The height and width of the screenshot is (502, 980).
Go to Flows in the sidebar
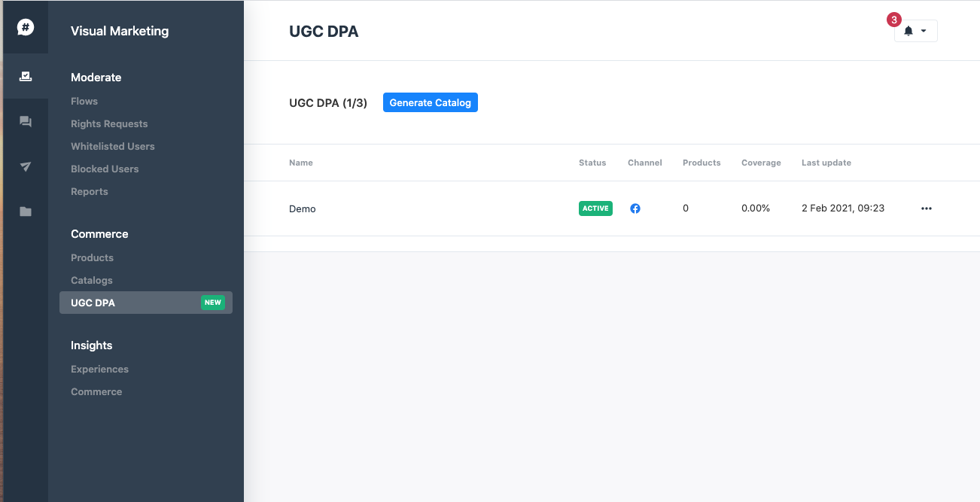[84, 101]
